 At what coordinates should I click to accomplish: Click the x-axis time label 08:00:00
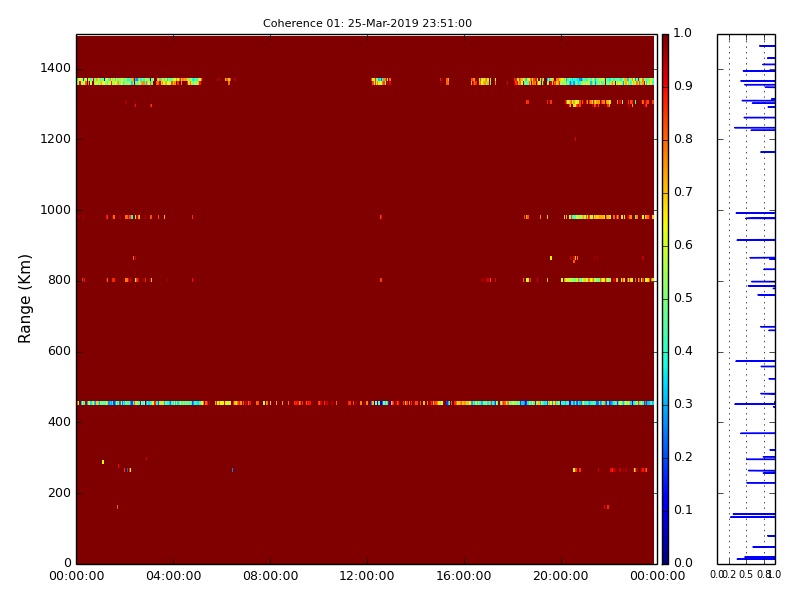[x=270, y=576]
